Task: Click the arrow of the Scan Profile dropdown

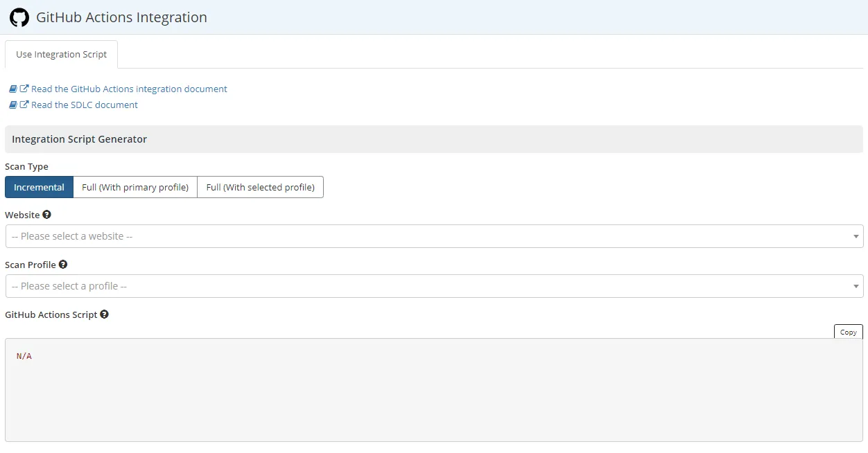Action: pos(856,287)
